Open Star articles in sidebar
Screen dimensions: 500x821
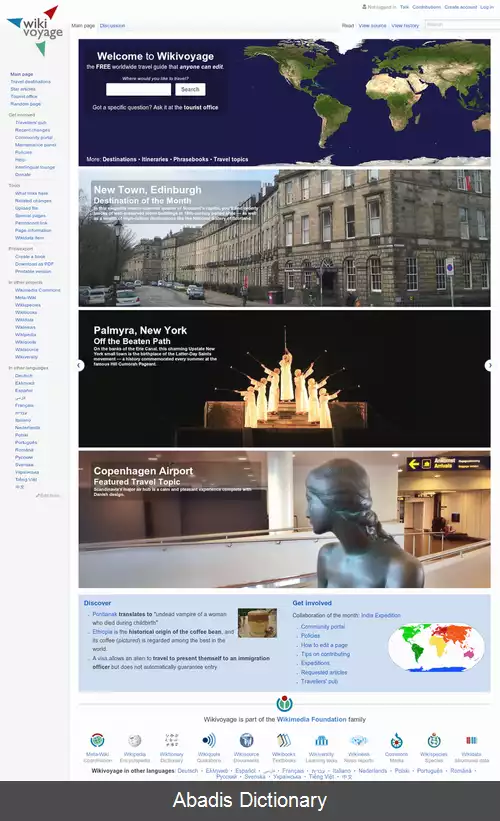[23, 89]
